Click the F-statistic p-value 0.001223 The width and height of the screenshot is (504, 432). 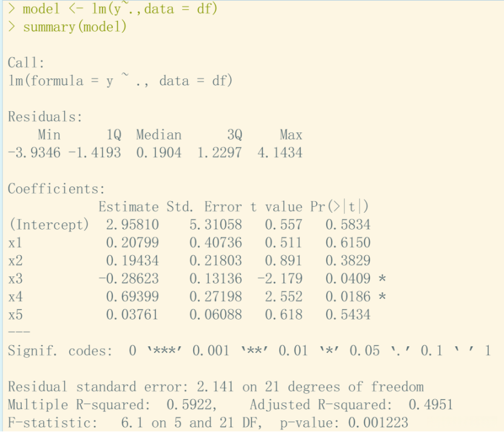378,423
